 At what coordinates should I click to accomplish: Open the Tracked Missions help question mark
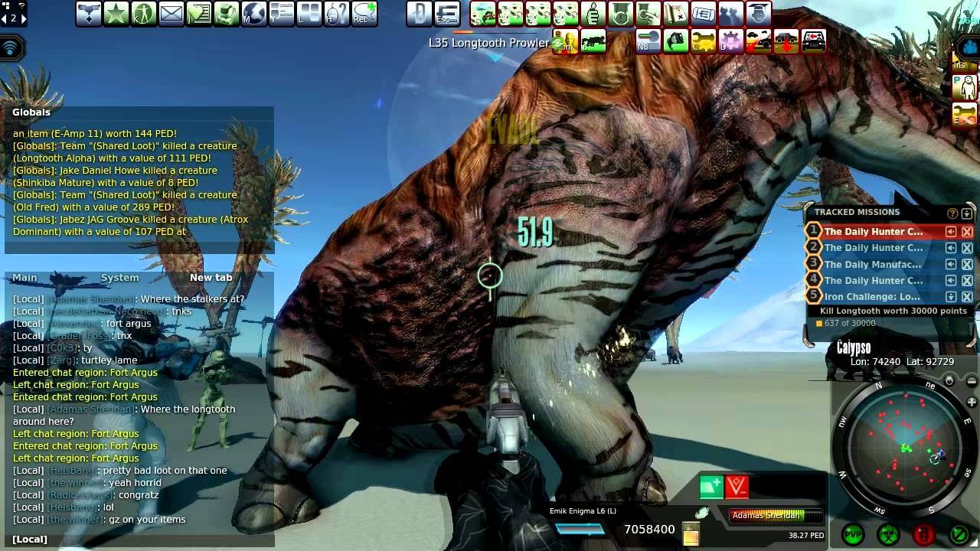click(952, 214)
